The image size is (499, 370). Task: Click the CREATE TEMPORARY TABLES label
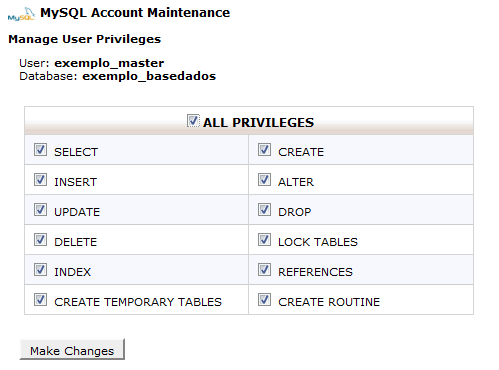[x=138, y=302]
